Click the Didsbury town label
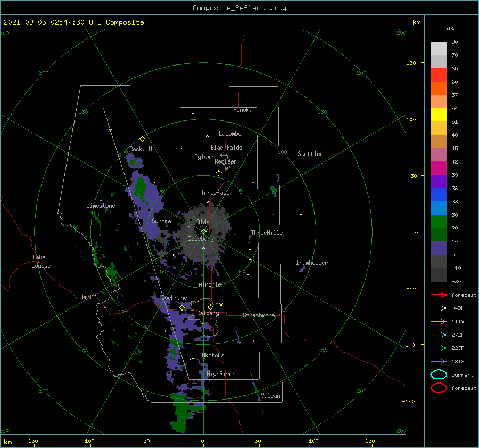Image resolution: width=479 pixels, height=448 pixels. click(201, 239)
